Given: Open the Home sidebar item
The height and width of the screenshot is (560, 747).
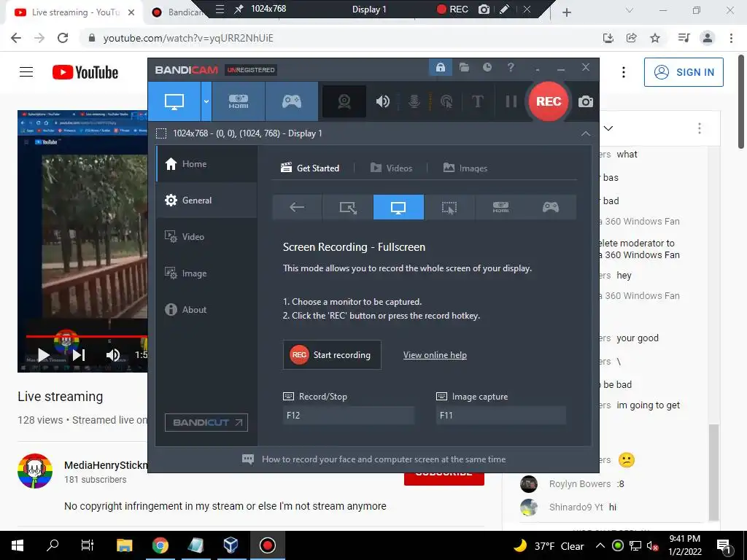Looking at the screenshot, I should (206, 164).
